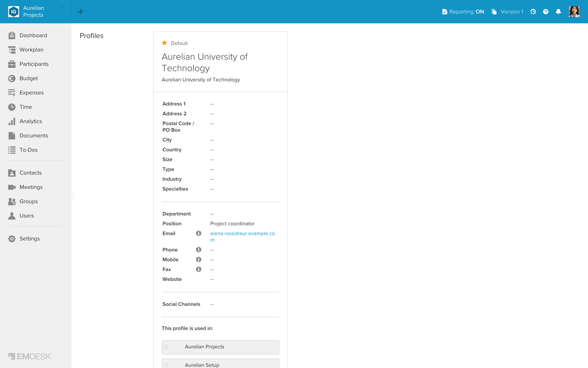Click the Phone info icon
Image resolution: width=588 pixels, height=368 pixels.
(x=198, y=250)
